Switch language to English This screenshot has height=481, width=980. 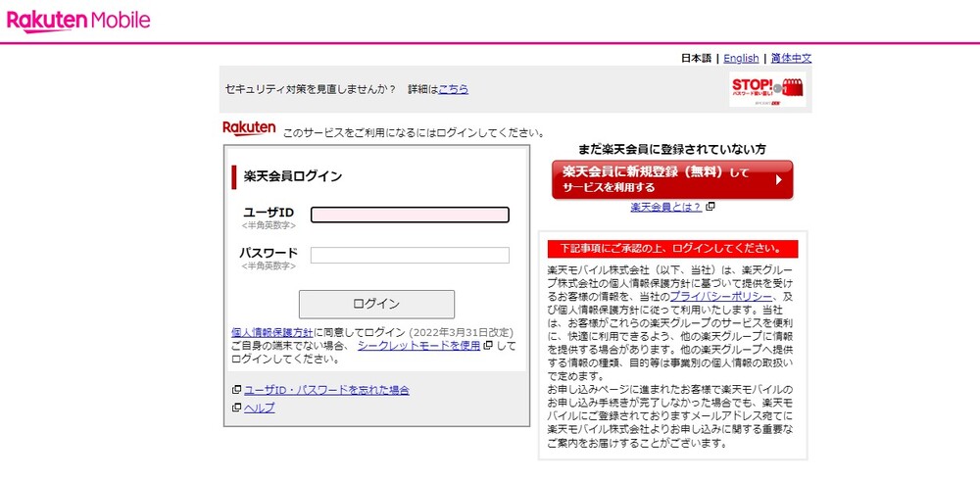741,58
